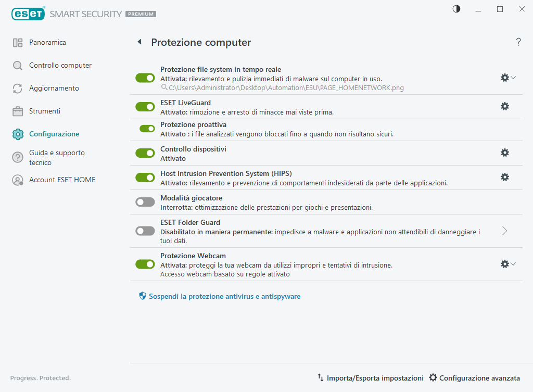Screen dimensions: 533x392
Task: Toggle the theme contrast icon in titlebar
Action: [456, 9]
